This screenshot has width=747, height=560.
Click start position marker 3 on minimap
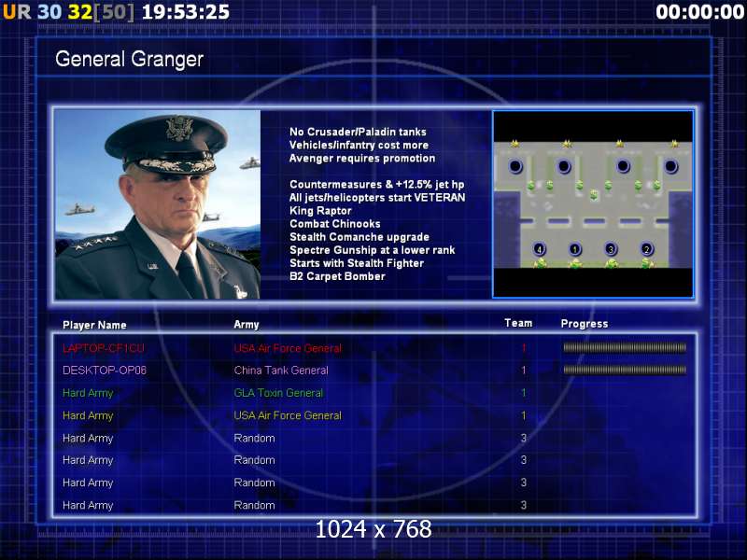611,249
